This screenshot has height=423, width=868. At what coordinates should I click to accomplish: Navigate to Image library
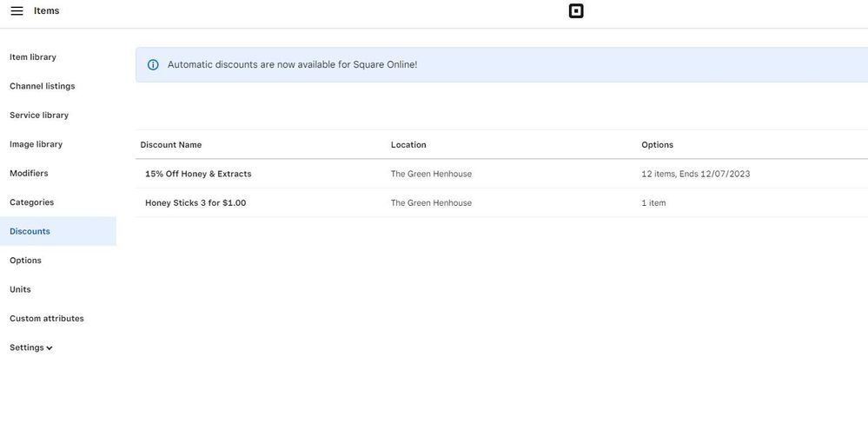[36, 144]
